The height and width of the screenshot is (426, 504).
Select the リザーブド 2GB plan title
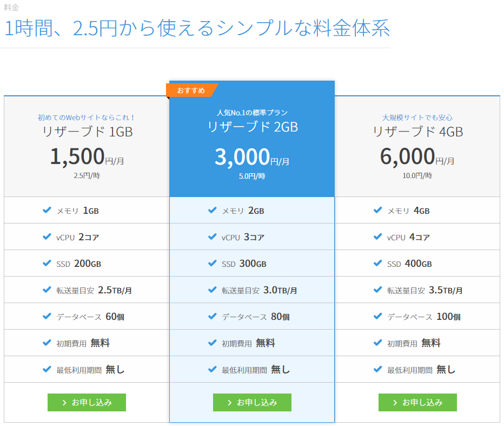pos(252,127)
